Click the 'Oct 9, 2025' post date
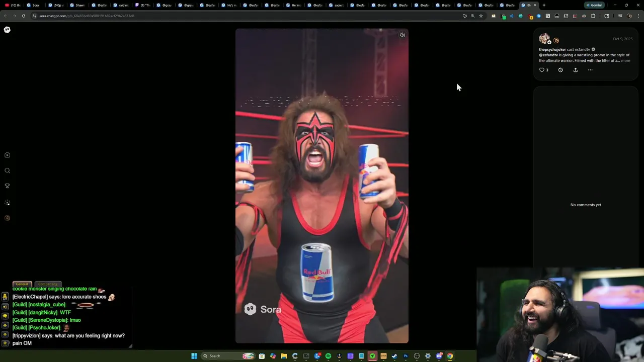The image size is (644, 362). pos(622,39)
